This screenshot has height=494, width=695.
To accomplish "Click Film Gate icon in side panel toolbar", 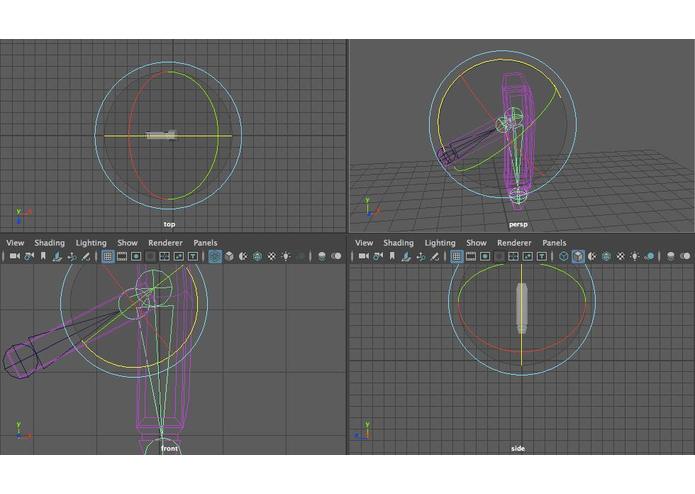I will (x=471, y=256).
